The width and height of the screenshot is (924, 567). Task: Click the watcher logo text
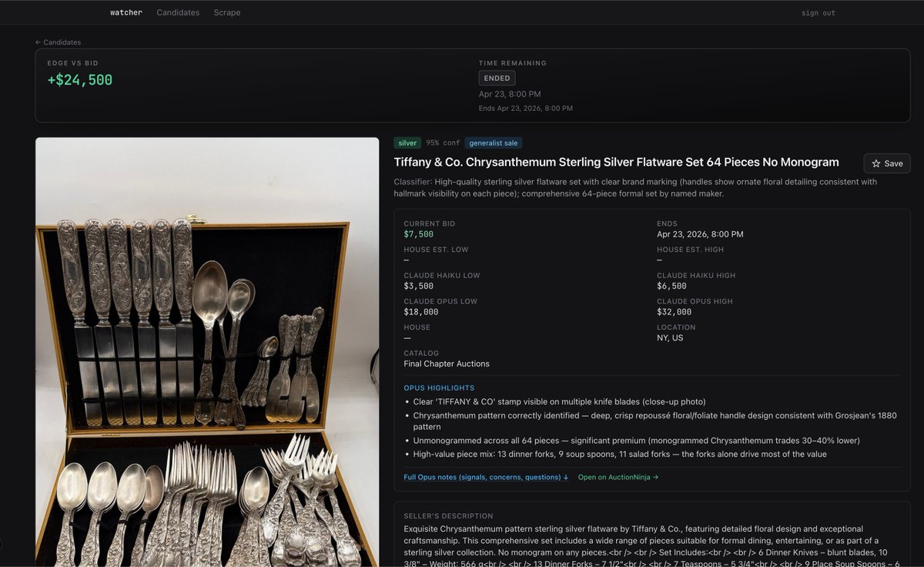tap(126, 12)
